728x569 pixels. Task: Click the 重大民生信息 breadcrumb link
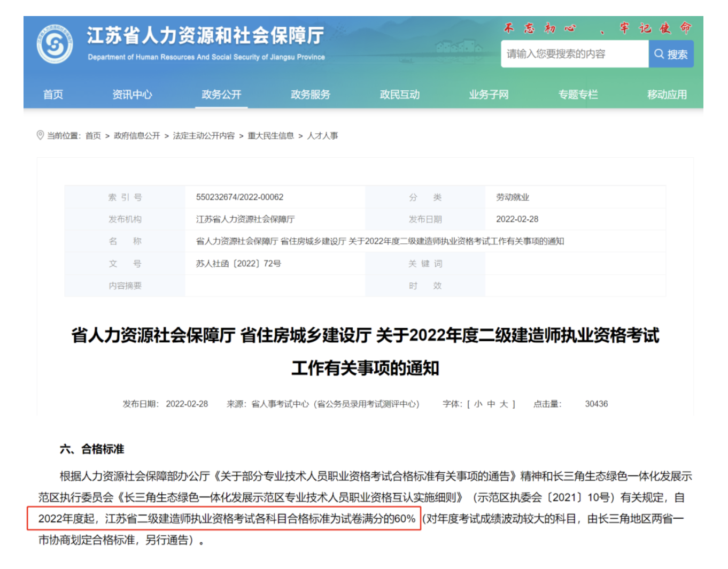270,136
